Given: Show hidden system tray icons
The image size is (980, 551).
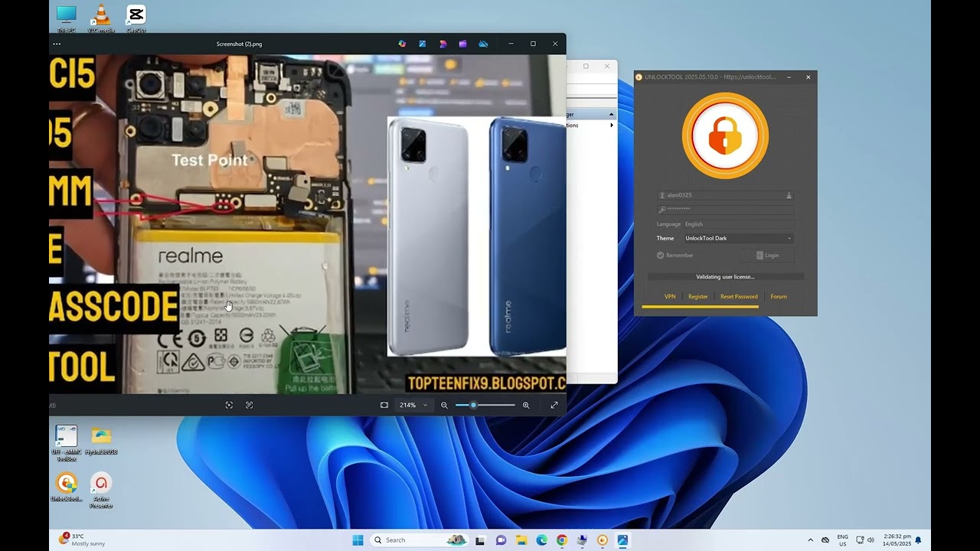Looking at the screenshot, I should pos(811,540).
